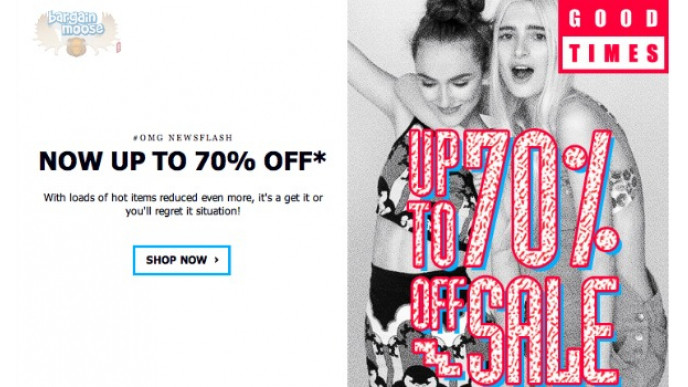This screenshot has height=387, width=688.
Task: Click the SHOP NOW button
Action: (x=182, y=260)
